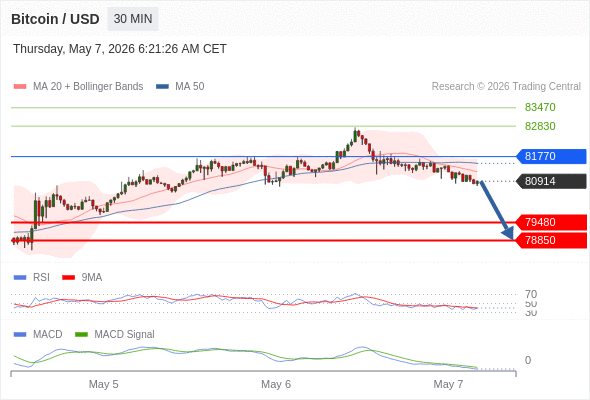
Task: Click the RSI 70 level label
Action: 531,294
